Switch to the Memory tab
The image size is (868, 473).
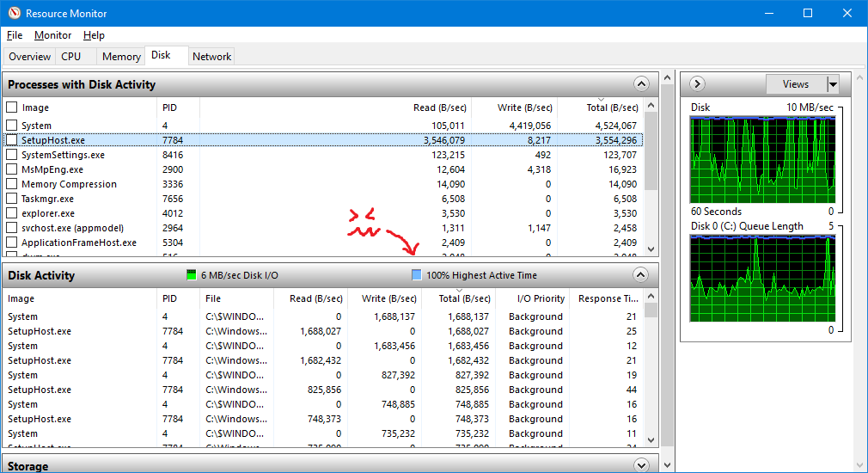[120, 57]
